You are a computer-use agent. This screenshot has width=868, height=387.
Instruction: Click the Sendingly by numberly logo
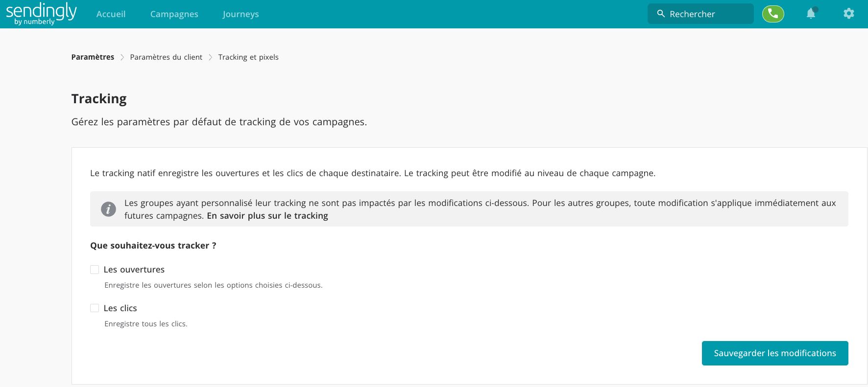41,14
